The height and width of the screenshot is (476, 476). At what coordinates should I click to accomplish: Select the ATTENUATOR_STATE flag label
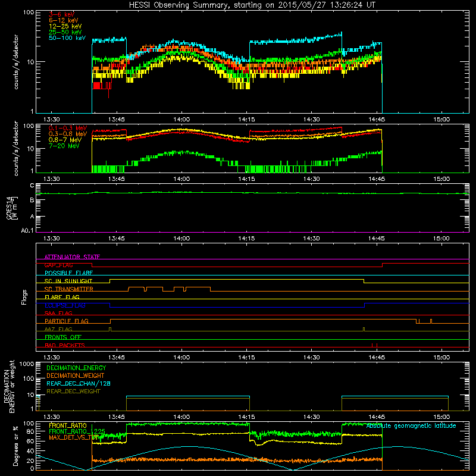[x=72, y=257]
